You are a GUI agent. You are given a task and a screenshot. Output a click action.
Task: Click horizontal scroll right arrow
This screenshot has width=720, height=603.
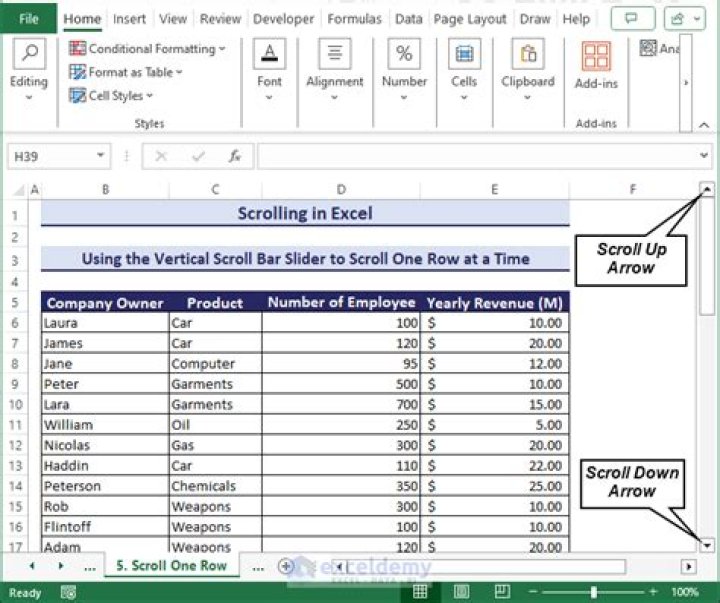689,567
